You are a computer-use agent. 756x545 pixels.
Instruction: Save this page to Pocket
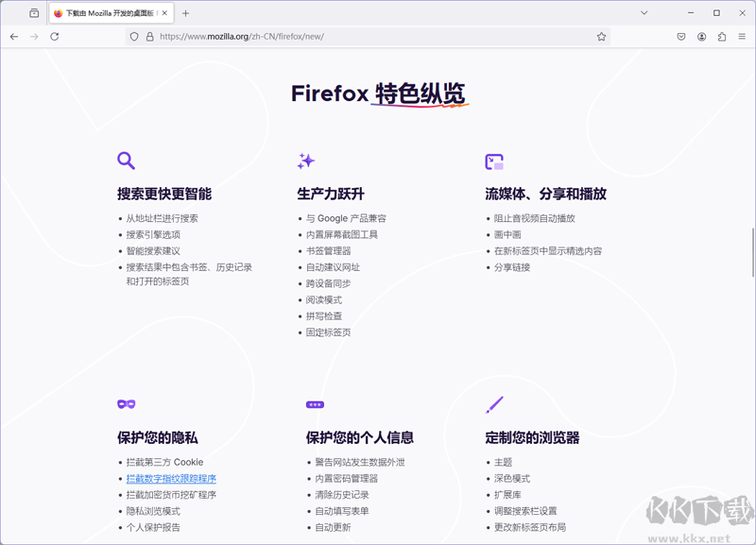681,36
